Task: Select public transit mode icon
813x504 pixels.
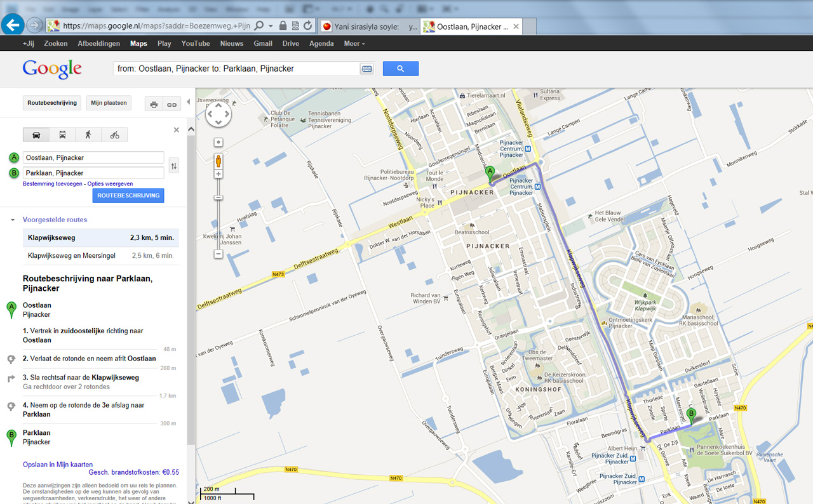Action: pyautogui.click(x=62, y=135)
